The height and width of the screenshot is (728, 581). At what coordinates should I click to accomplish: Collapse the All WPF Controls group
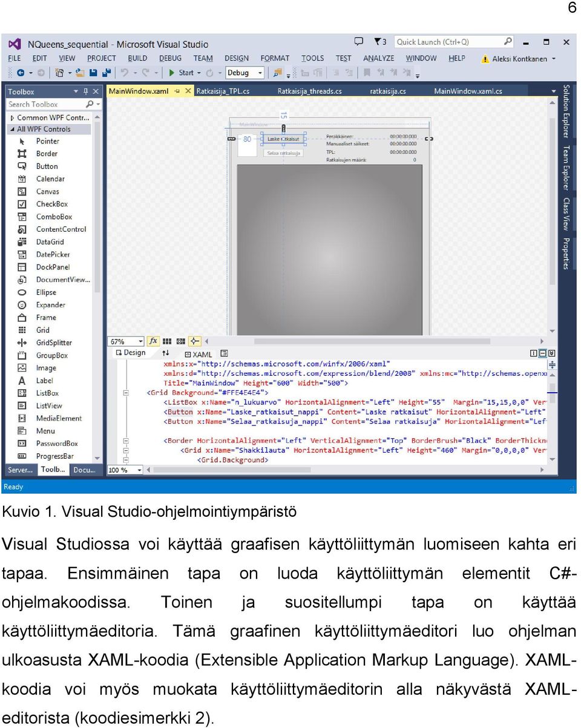point(12,129)
